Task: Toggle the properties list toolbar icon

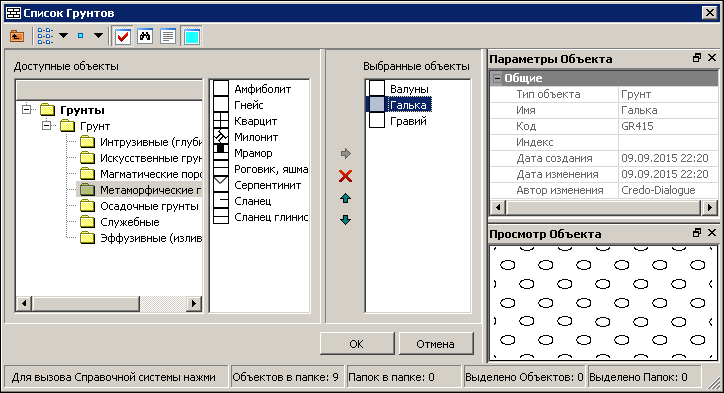Action: (x=168, y=36)
